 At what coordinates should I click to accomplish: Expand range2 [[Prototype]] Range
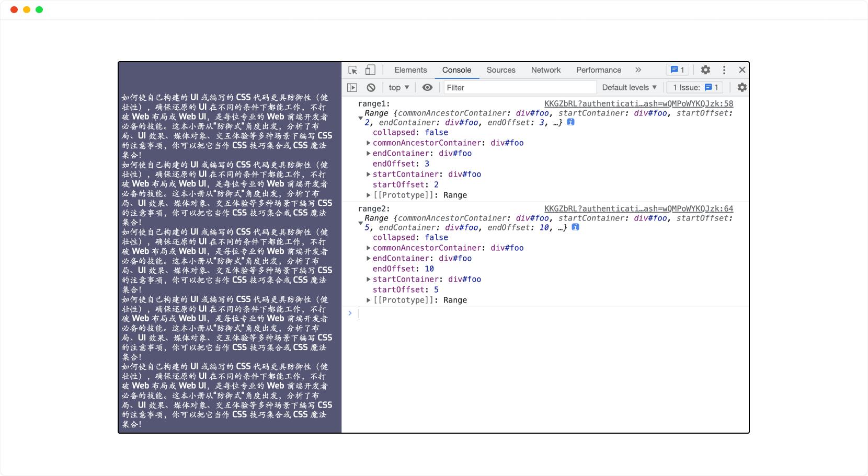[369, 300]
